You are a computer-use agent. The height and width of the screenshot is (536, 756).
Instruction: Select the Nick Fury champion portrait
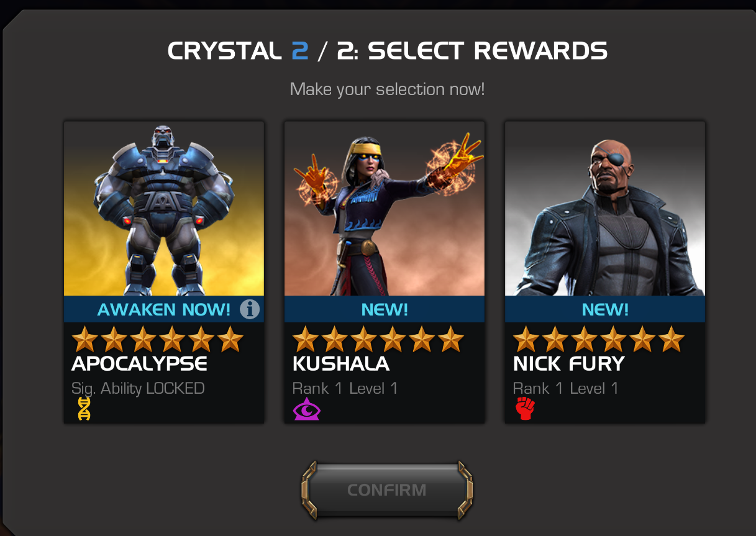[x=605, y=209]
